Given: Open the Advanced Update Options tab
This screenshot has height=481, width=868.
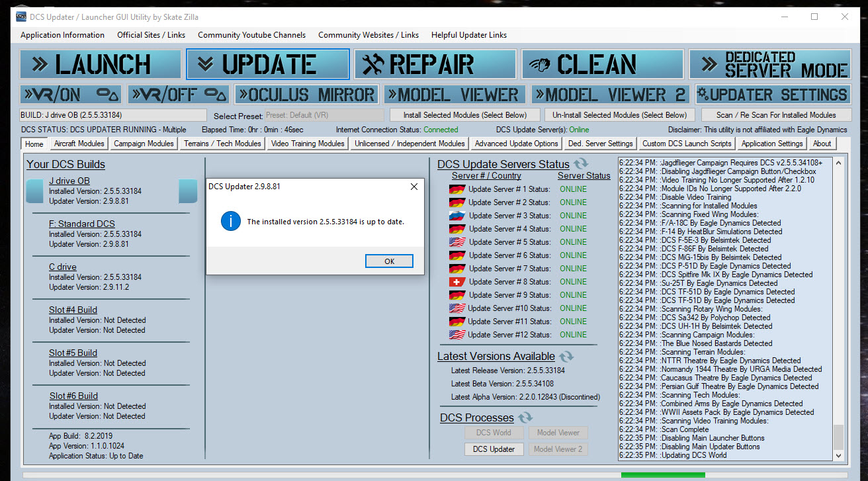Looking at the screenshot, I should point(517,144).
